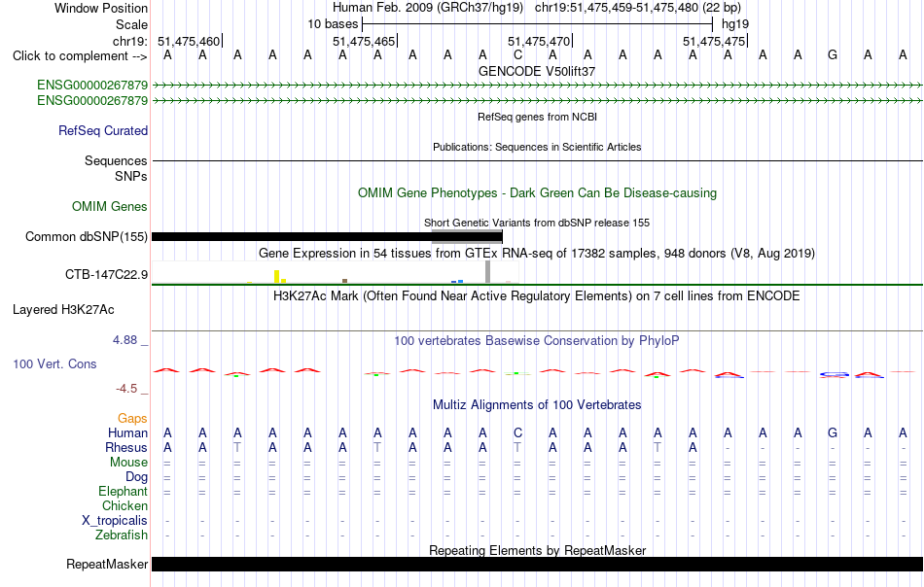Click the tall gray GTEx expression bar
Image resolution: width=924 pixels, height=587 pixels.
coord(487,272)
